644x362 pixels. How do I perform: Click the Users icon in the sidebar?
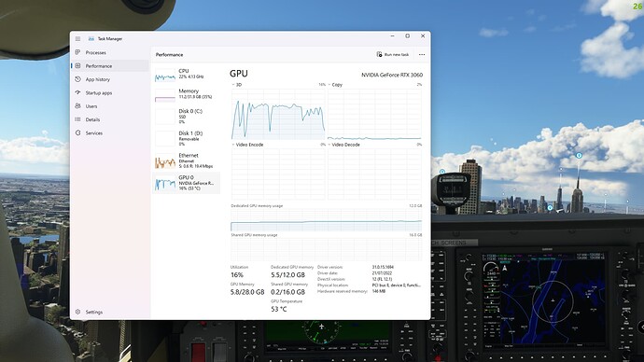coord(77,105)
